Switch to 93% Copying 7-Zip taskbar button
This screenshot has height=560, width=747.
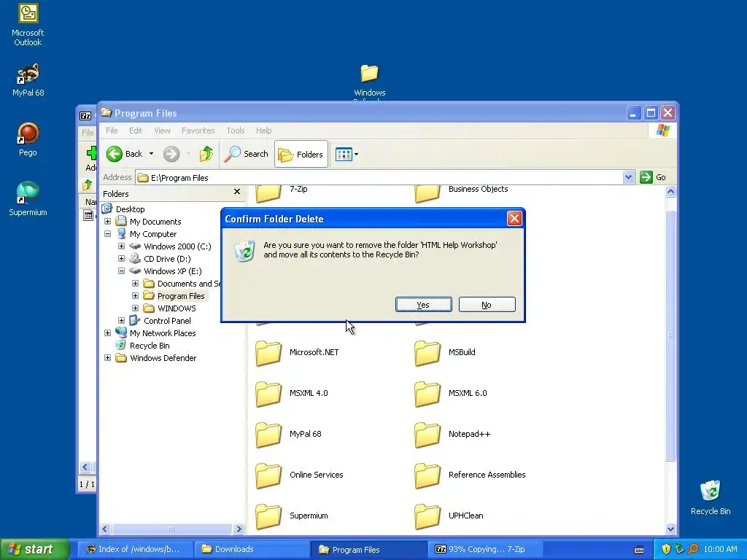[485, 549]
